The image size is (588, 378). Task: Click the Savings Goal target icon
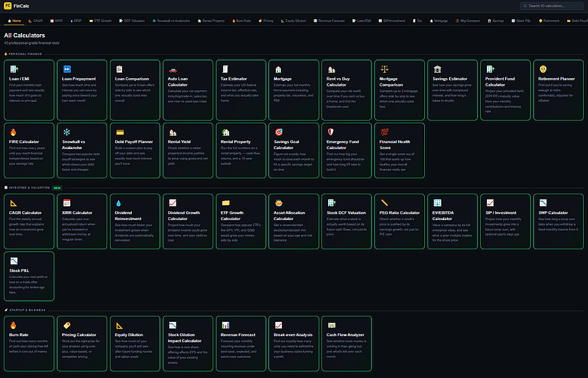(279, 132)
